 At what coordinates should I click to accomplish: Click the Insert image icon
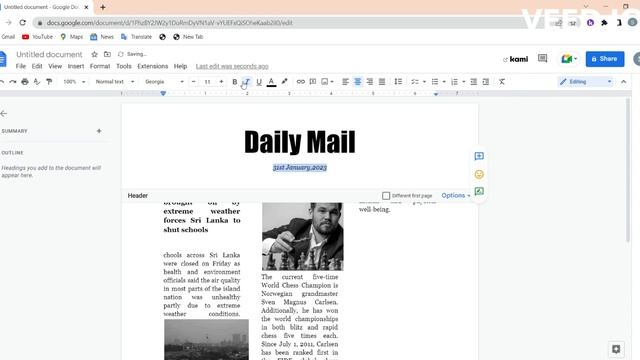coord(325,82)
